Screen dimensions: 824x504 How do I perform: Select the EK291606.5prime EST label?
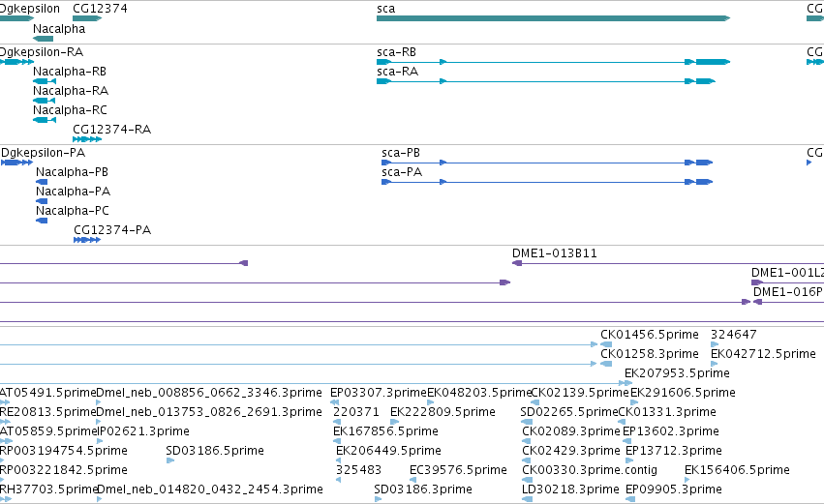tap(683, 393)
